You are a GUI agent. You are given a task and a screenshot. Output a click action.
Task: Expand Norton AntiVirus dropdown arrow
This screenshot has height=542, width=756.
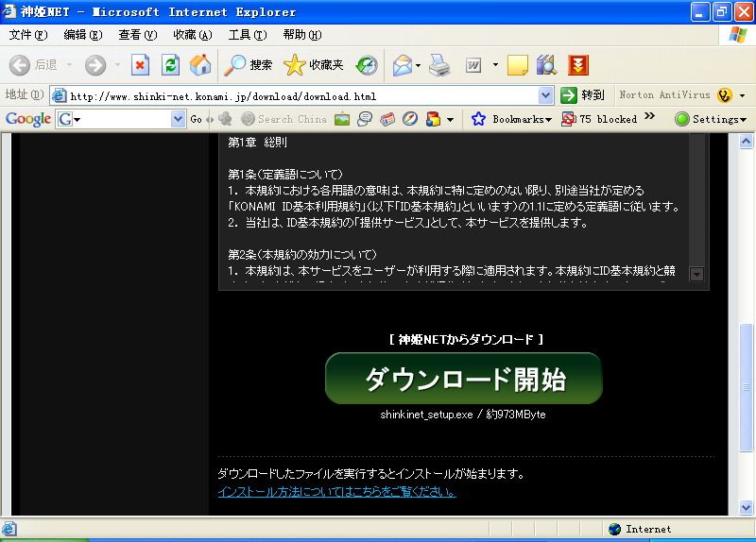coord(742,95)
